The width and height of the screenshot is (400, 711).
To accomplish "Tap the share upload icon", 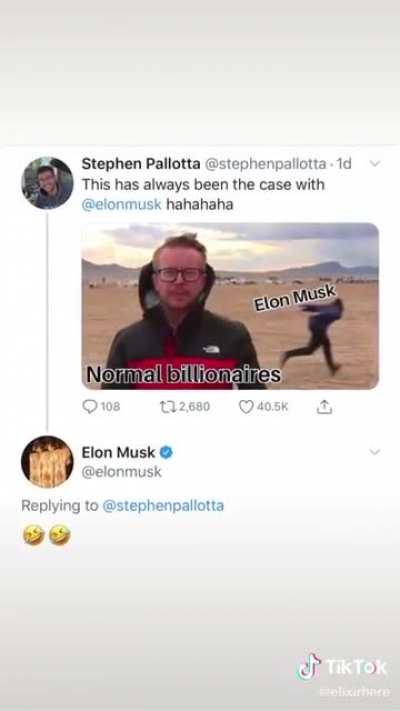I will 324,406.
